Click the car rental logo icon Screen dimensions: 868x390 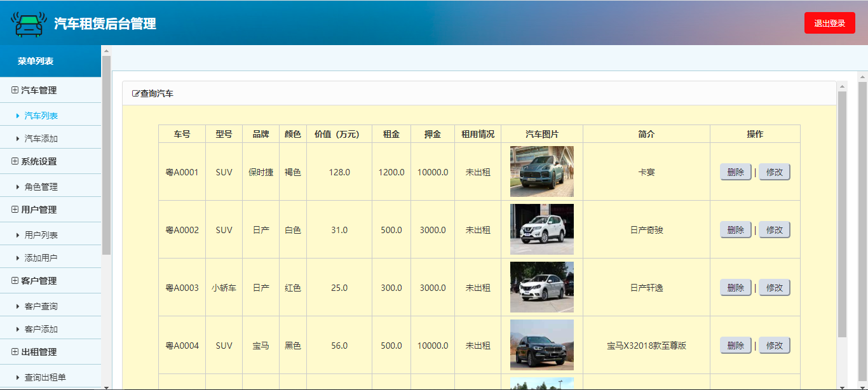click(x=29, y=24)
